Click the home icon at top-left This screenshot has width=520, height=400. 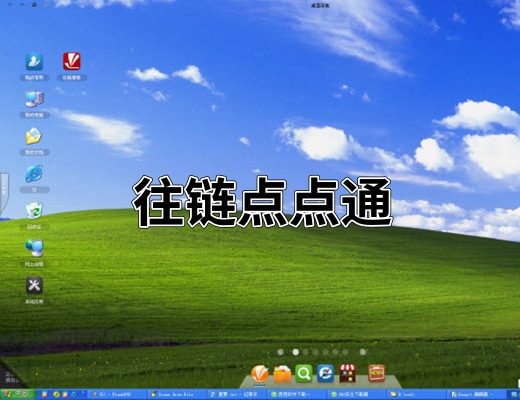point(34,5)
